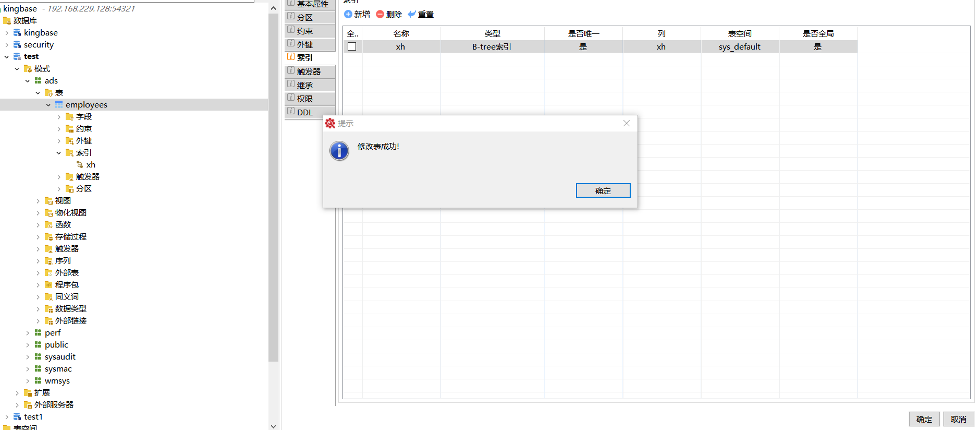The width and height of the screenshot is (980, 430).
Task: Click the public schema icon
Action: click(38, 345)
